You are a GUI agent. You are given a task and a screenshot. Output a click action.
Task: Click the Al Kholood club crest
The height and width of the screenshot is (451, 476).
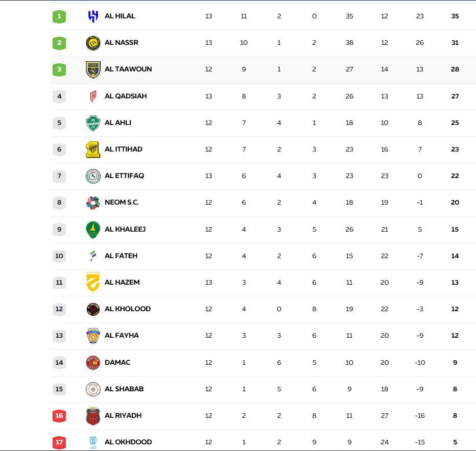pos(93,309)
